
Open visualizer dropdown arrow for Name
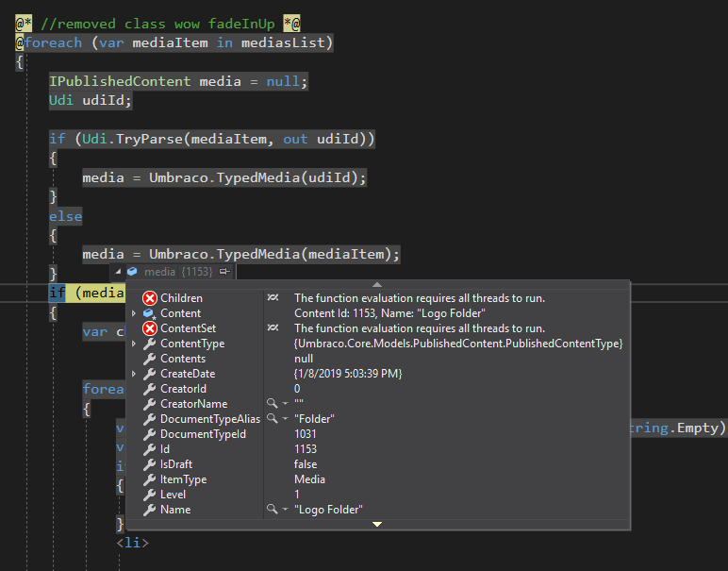[284, 510]
